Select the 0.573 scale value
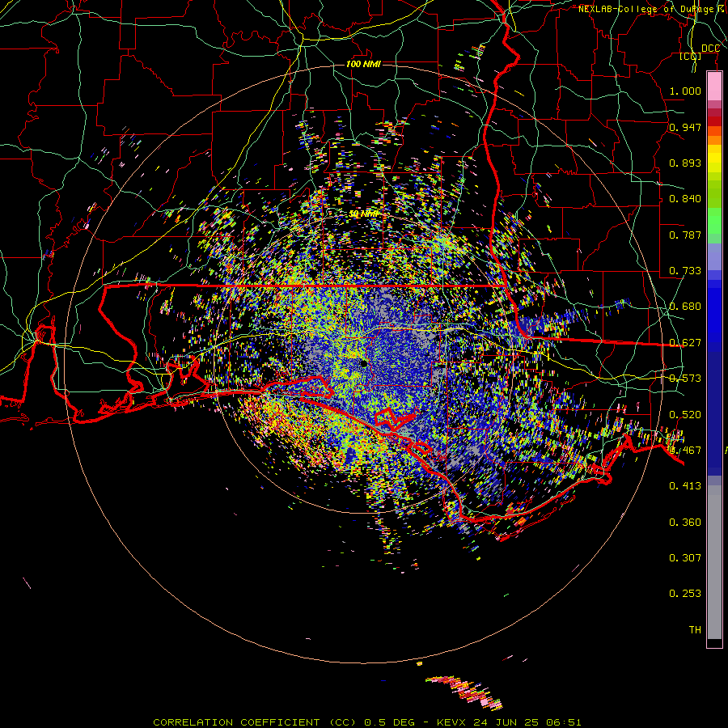Viewport: 728px width, 728px height. coord(685,379)
